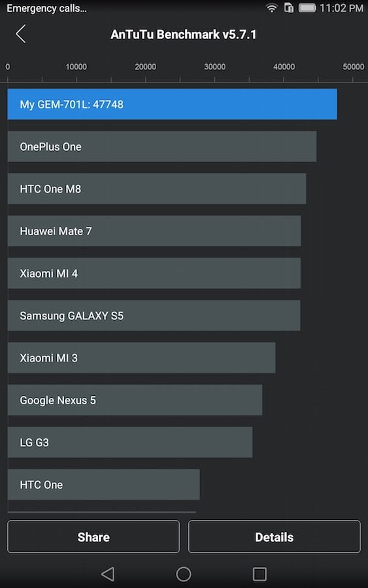Select the Google Nexus 5 bar

(135, 400)
